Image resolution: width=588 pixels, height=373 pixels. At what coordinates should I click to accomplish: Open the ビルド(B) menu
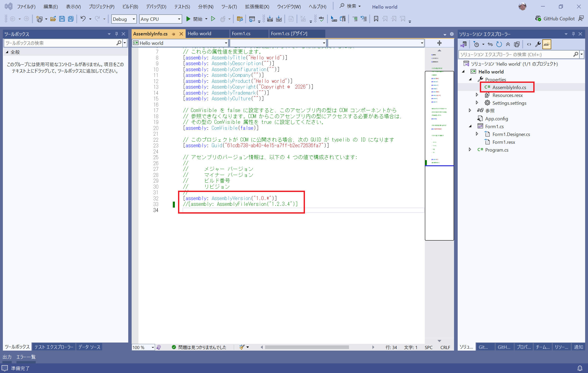point(130,7)
